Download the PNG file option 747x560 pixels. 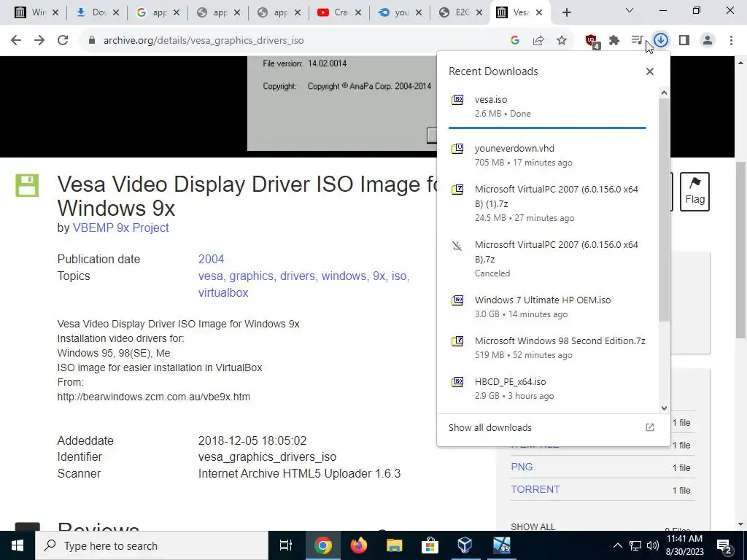pos(522,467)
